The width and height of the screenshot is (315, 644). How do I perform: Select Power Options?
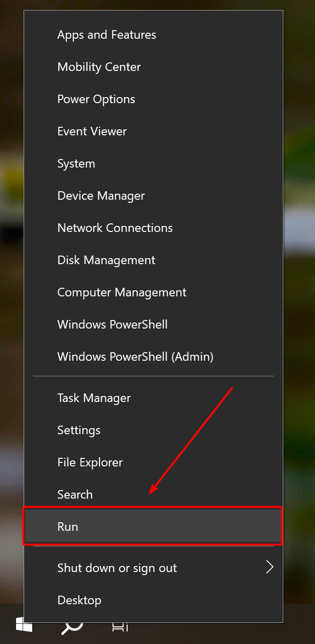click(96, 100)
